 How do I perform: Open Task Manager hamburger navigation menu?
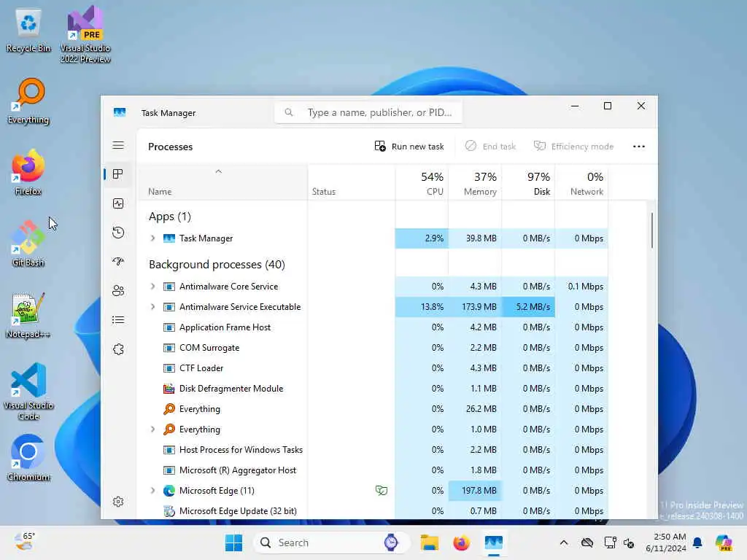click(x=118, y=146)
